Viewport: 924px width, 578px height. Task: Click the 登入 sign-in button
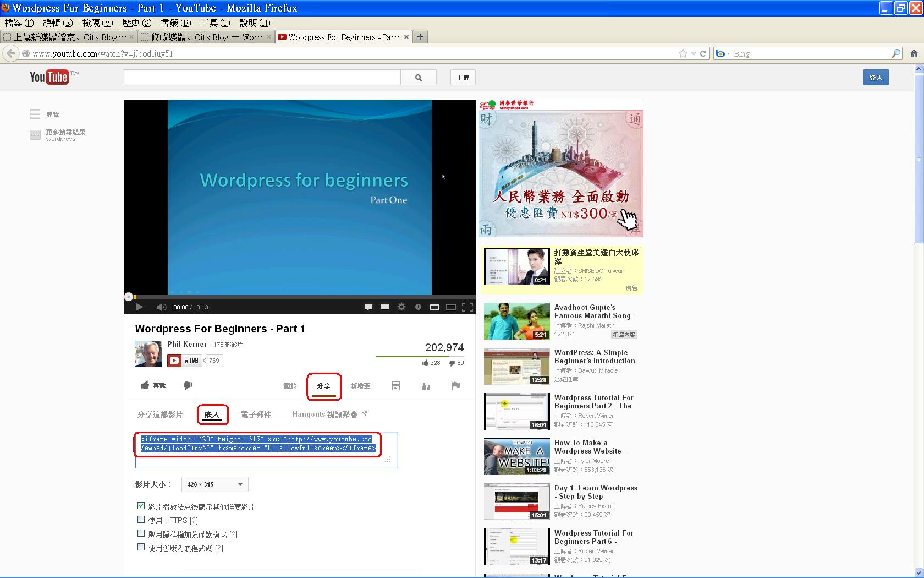(x=876, y=78)
